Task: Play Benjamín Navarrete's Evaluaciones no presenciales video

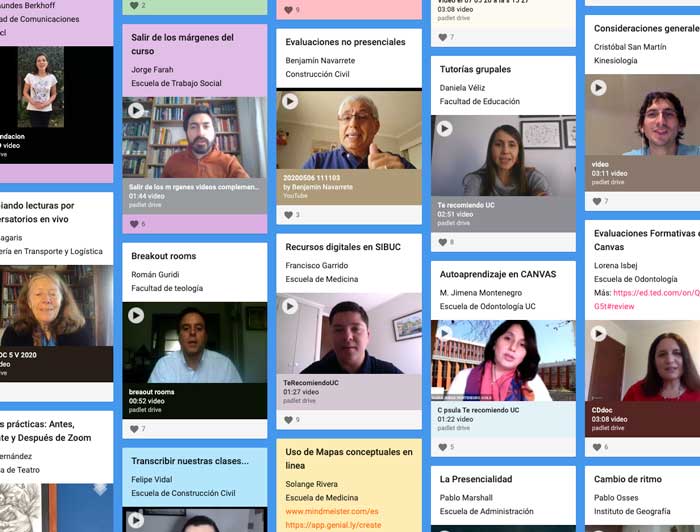Action: 290,101
